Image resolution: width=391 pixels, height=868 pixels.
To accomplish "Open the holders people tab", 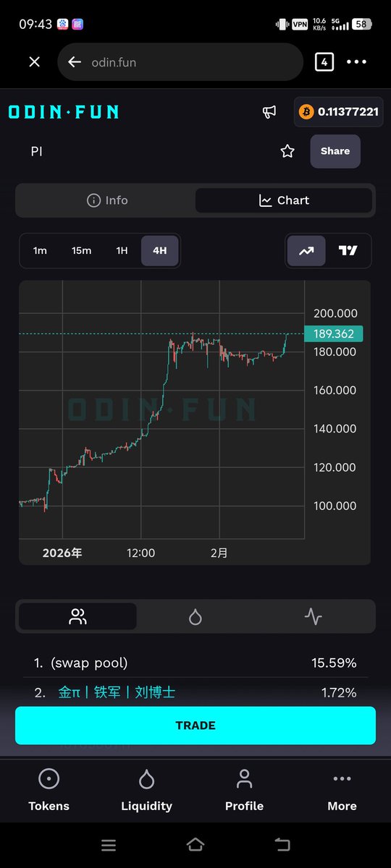I will pos(77,616).
